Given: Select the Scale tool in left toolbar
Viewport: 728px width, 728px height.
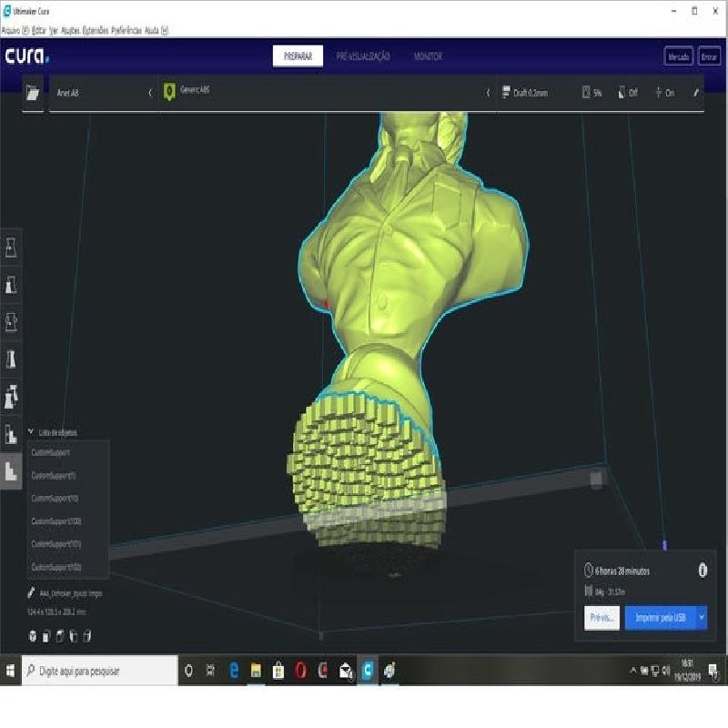Looking at the screenshot, I should pyautogui.click(x=11, y=285).
